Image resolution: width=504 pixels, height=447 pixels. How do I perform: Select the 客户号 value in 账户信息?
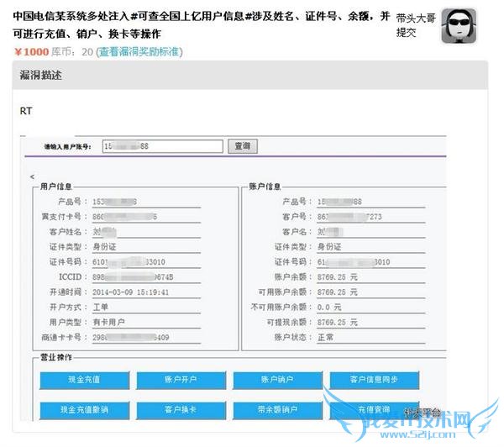[x=371, y=217]
